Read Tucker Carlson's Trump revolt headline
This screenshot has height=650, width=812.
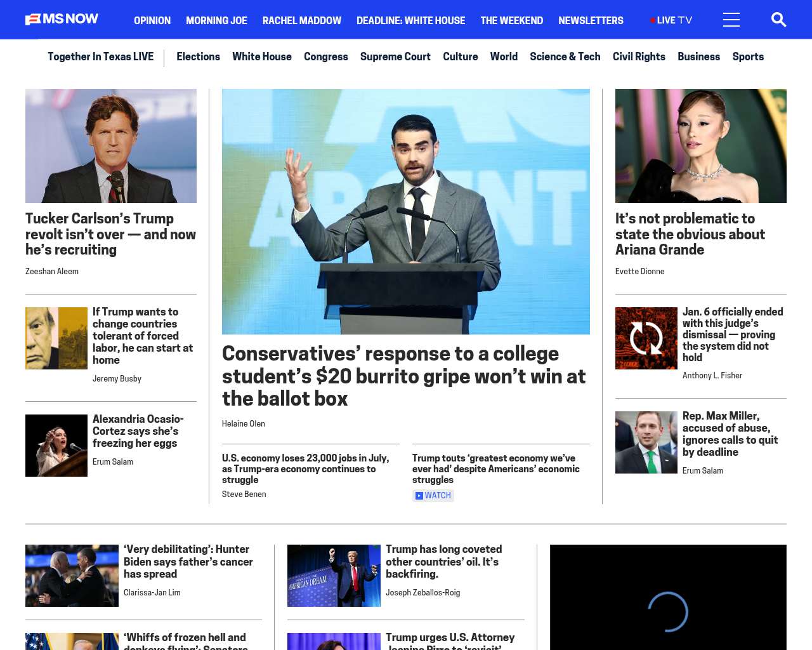(111, 234)
